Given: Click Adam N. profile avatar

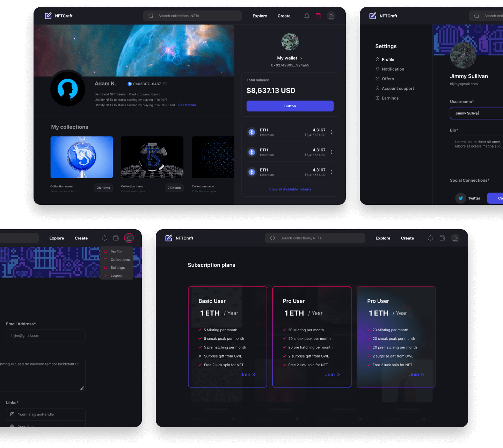Looking at the screenshot, I should coord(68,89).
